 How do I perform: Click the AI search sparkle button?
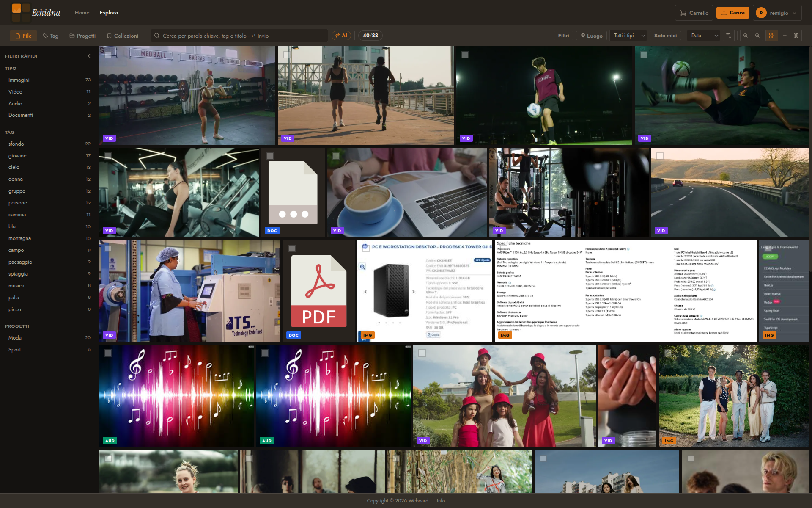pos(341,36)
